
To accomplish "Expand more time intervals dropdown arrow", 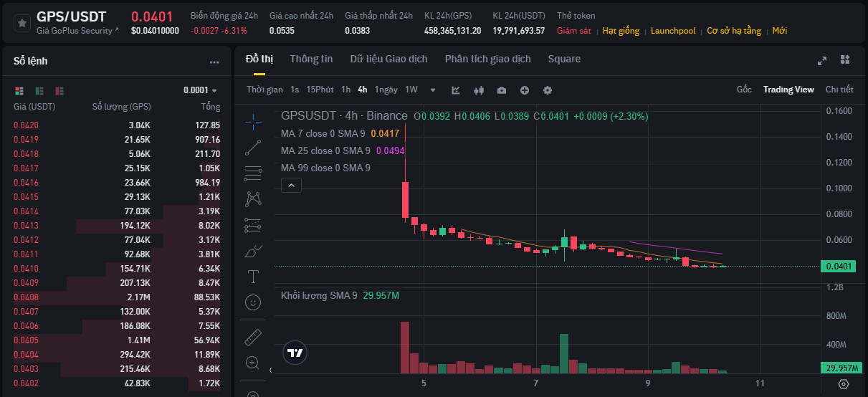I will (433, 90).
